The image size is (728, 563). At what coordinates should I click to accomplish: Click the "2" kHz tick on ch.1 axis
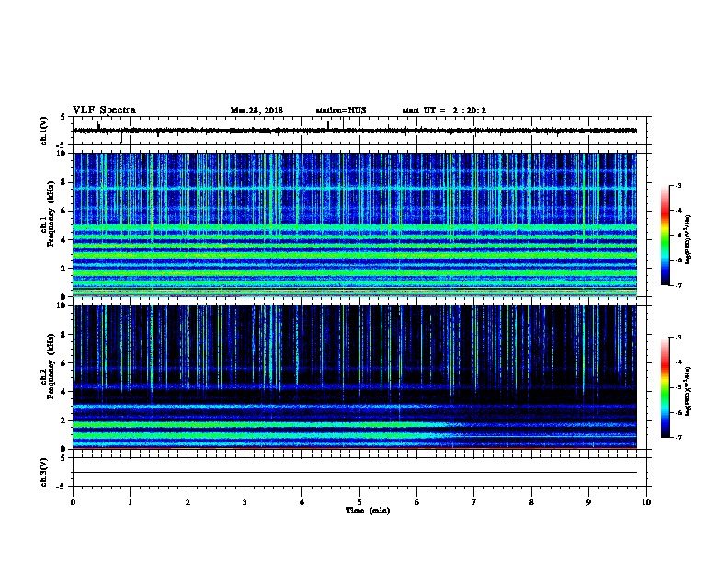pos(64,268)
